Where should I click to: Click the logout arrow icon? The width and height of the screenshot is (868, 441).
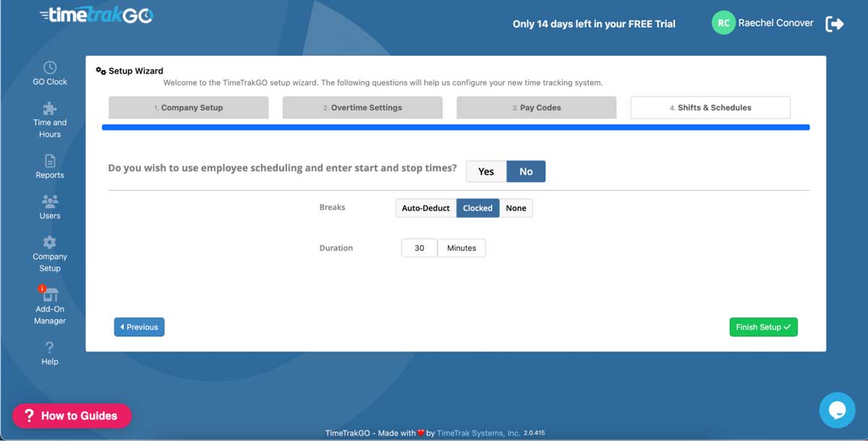(835, 24)
